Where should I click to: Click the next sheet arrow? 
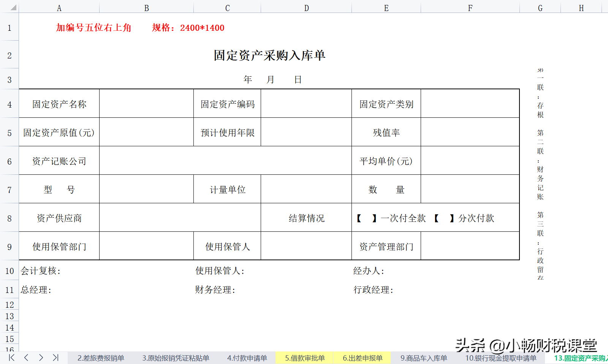41,358
